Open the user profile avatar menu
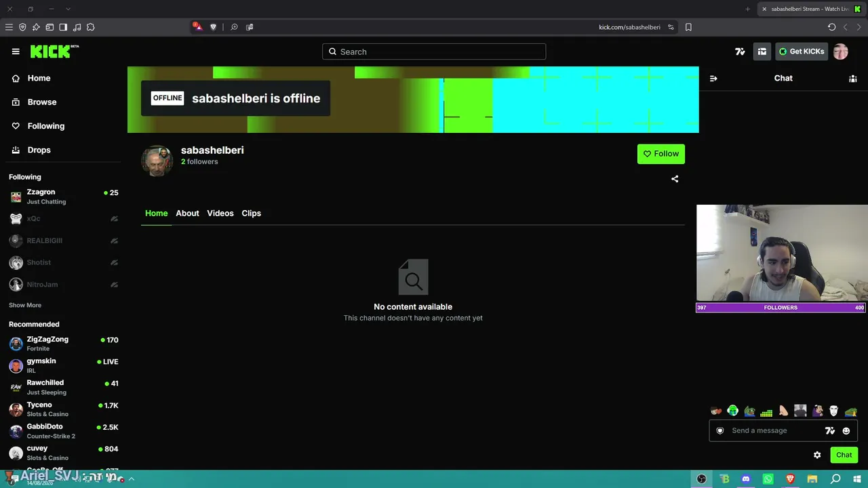Viewport: 868px width, 488px height. coord(841,52)
